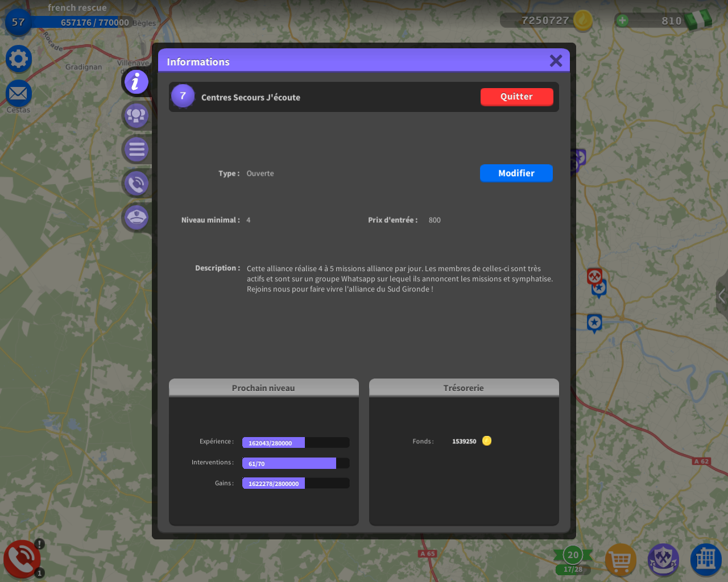Select the alliance Informations tab icon

click(136, 82)
